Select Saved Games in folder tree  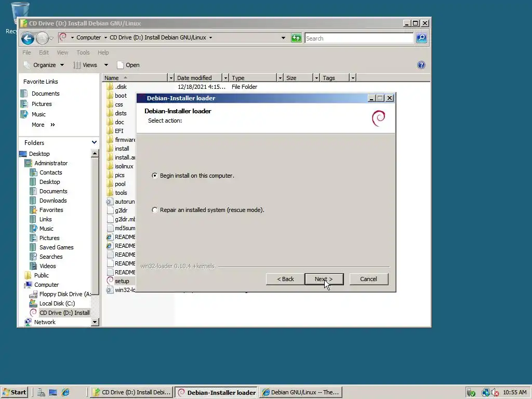[x=52, y=247]
